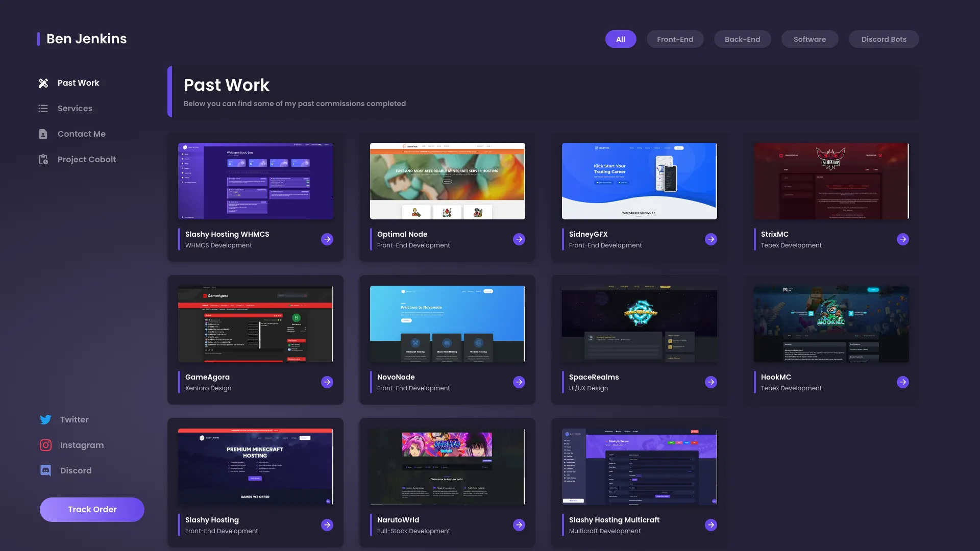Click the Services list icon in sidebar
Image resolution: width=980 pixels, height=551 pixels.
43,109
